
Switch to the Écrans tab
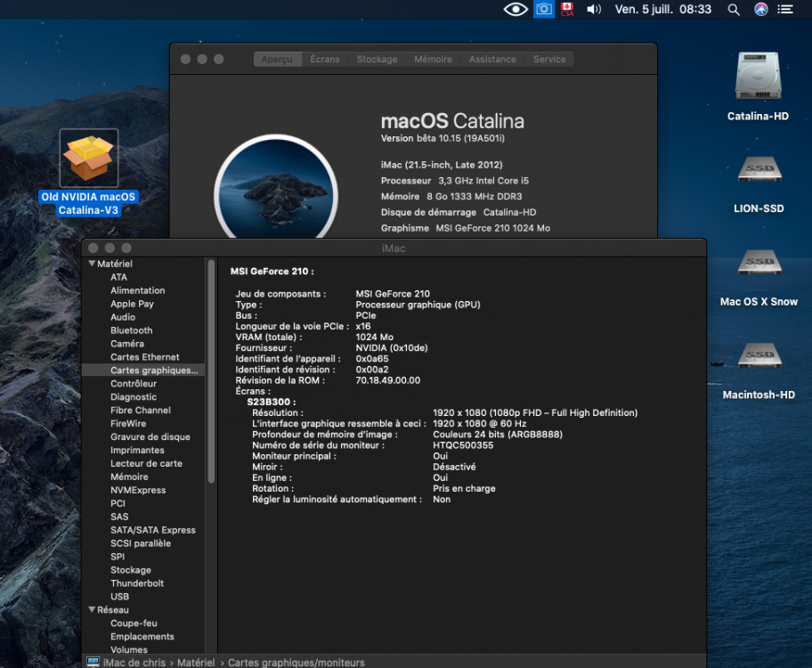pos(325,59)
